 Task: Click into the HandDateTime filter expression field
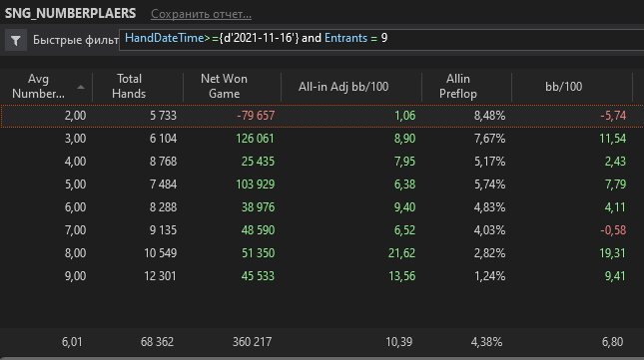381,40
